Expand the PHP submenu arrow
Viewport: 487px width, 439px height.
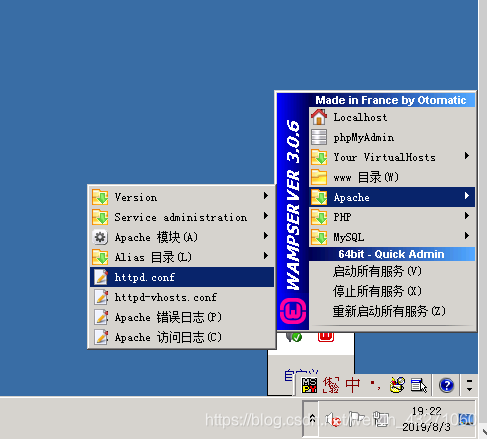(467, 216)
